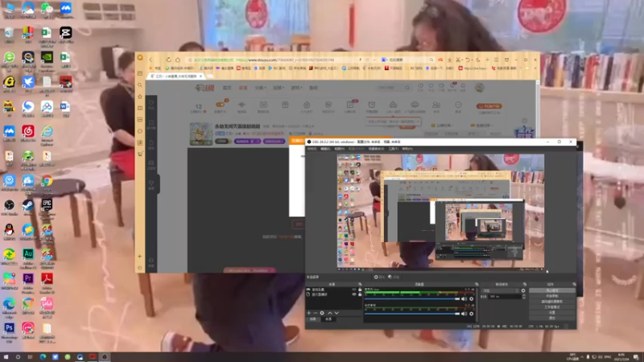Collapse the browser left sidebar
Viewport: 644px width, 362px height.
click(140, 268)
